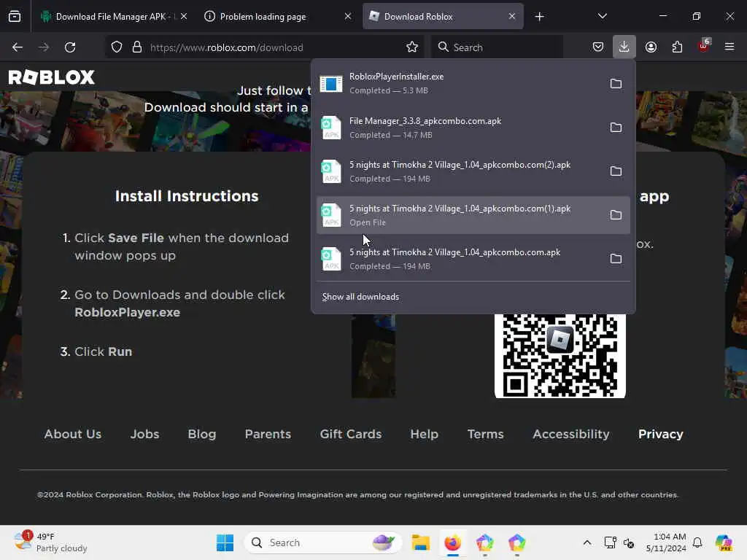Open weather widget in taskbar
The height and width of the screenshot is (560, 747).
coord(50,542)
